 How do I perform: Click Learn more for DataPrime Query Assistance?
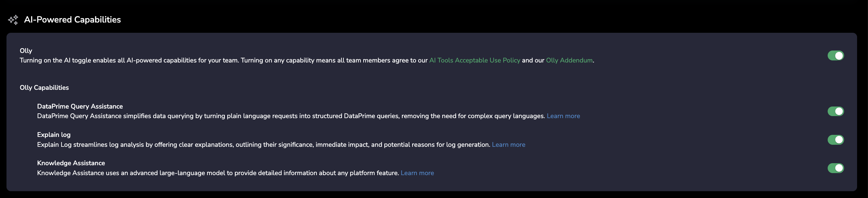(x=563, y=116)
